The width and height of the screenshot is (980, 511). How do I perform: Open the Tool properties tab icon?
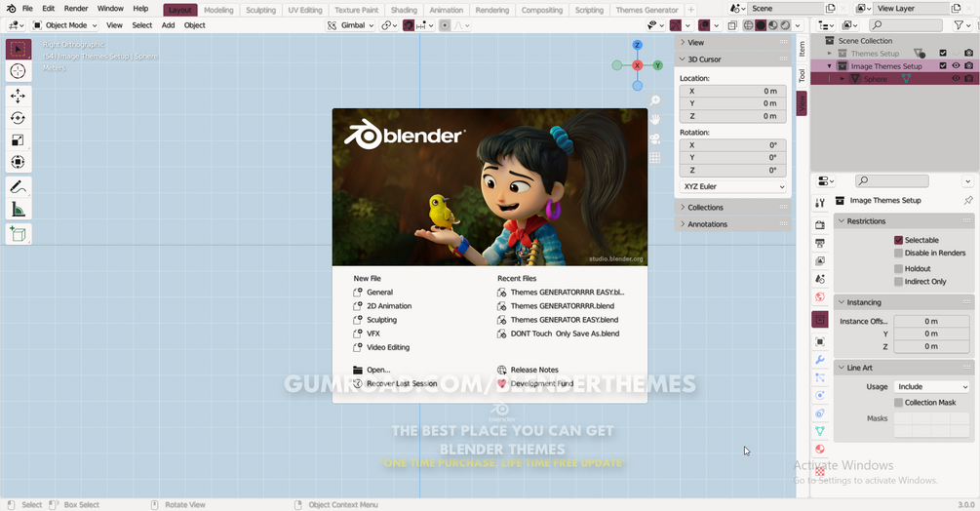(x=820, y=203)
